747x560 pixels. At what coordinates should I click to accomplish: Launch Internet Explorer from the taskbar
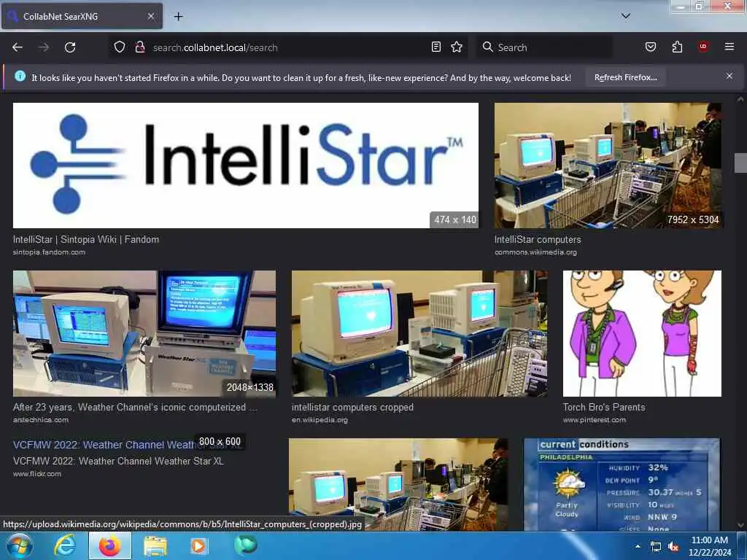point(65,545)
